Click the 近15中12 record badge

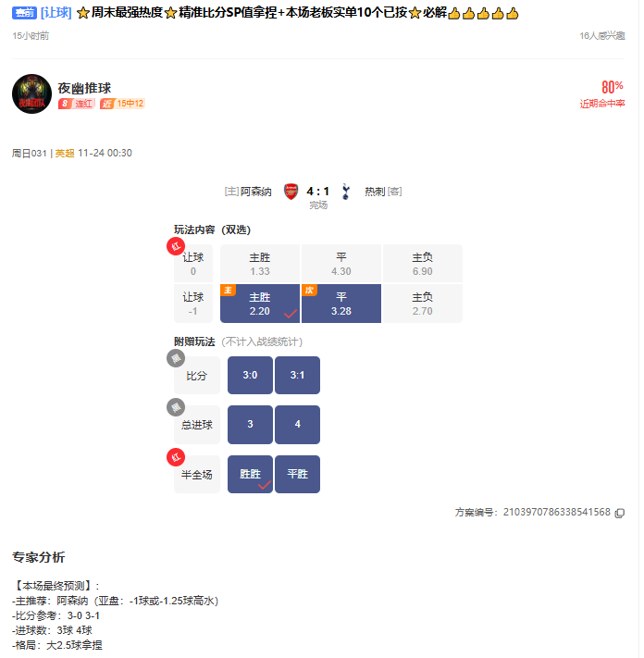coord(122,104)
